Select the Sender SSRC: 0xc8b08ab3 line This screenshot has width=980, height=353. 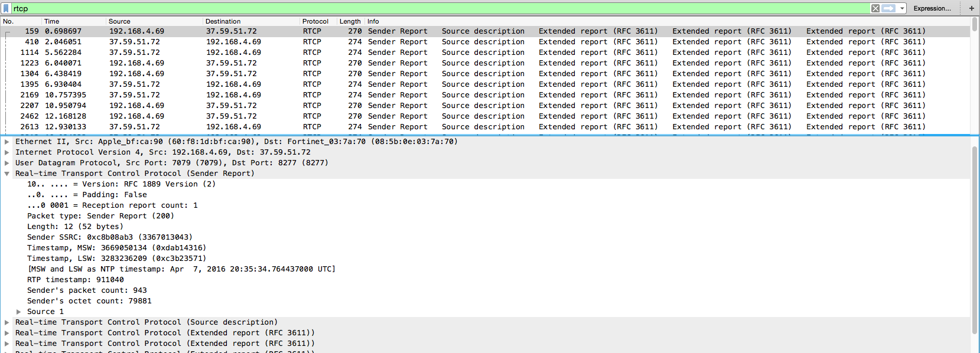109,237
